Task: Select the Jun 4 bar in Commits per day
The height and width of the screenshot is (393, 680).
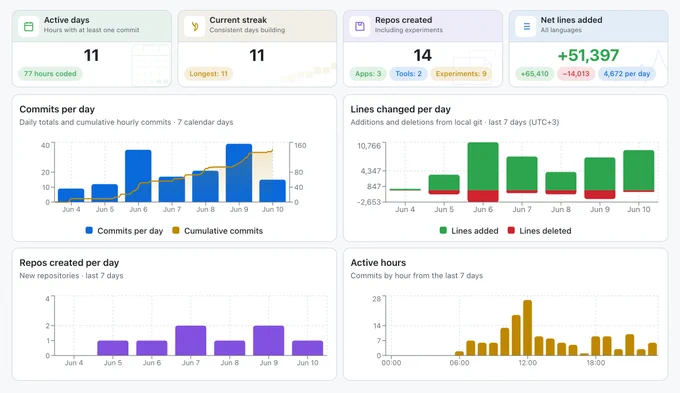Action: point(71,195)
